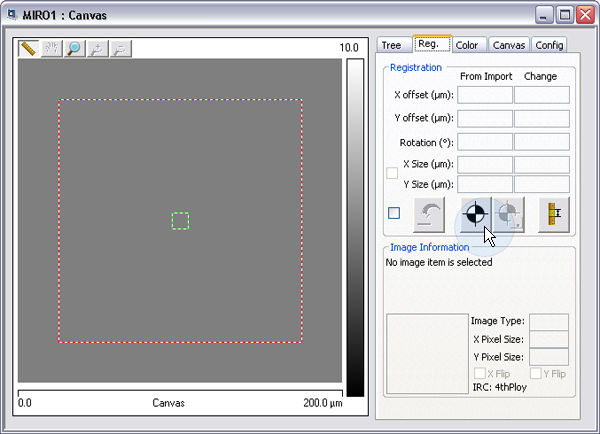The height and width of the screenshot is (434, 600).
Task: Switch to the Color tab
Action: 468,45
